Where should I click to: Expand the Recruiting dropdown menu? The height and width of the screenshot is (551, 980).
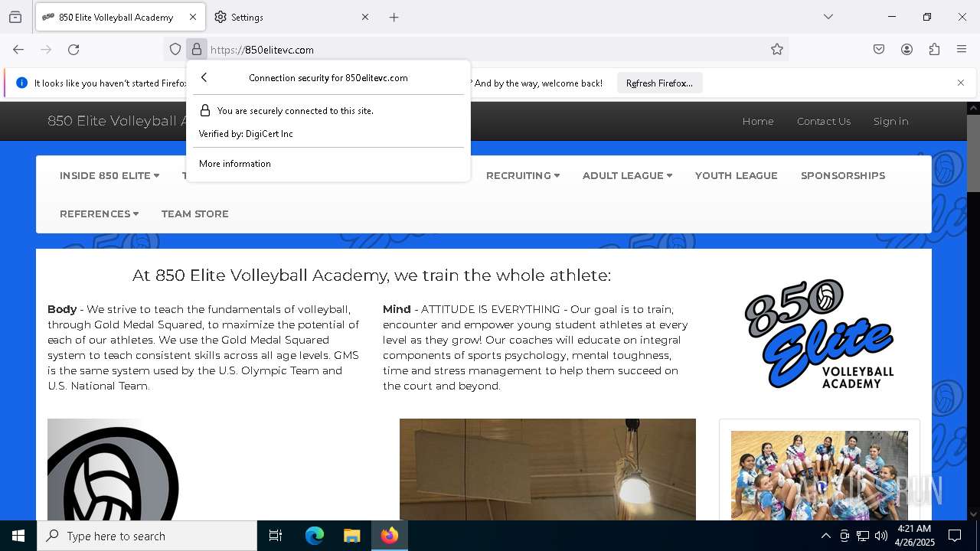(523, 175)
